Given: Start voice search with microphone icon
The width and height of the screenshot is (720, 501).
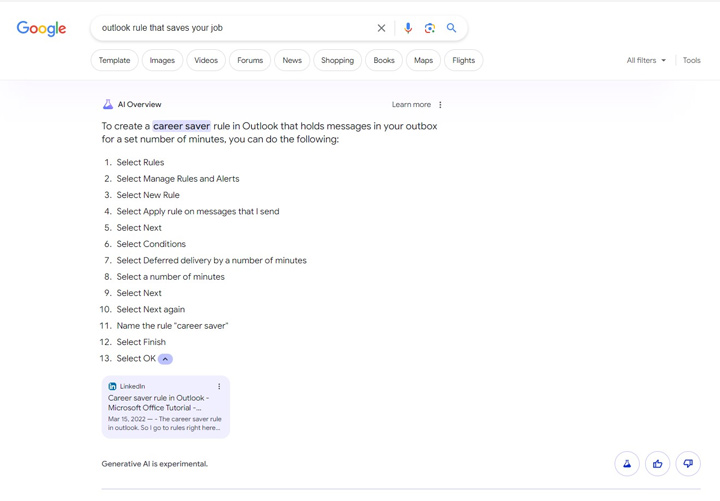Looking at the screenshot, I should [408, 28].
